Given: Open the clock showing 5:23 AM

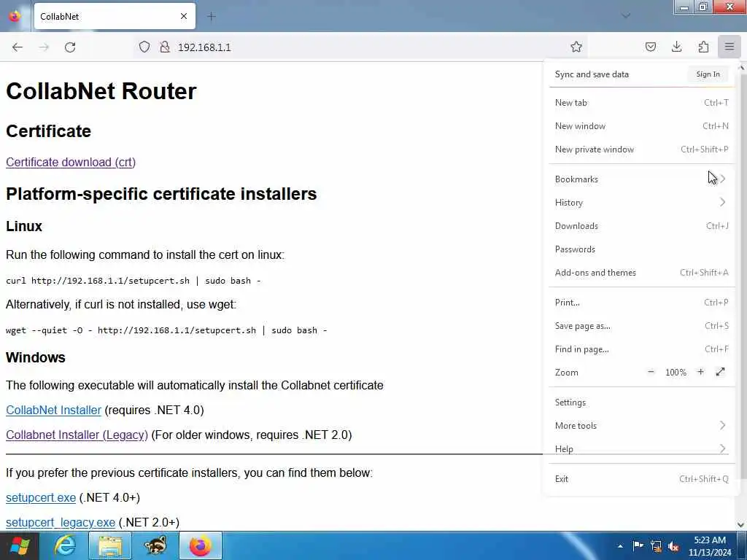Looking at the screenshot, I should 710,545.
